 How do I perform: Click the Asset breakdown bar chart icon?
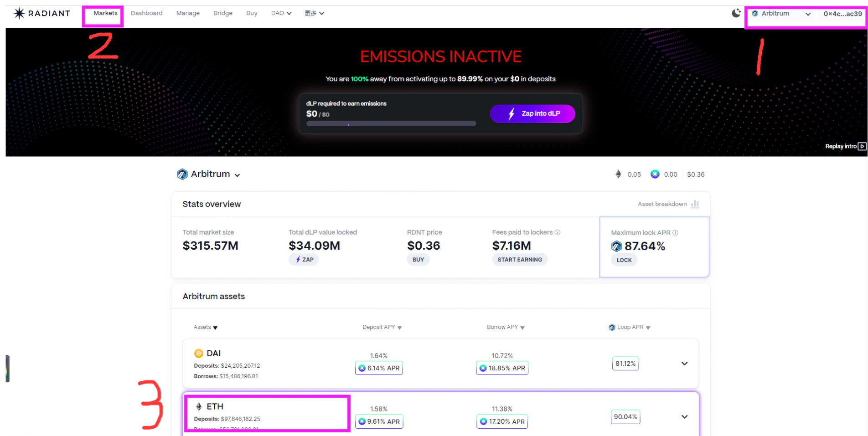(695, 204)
